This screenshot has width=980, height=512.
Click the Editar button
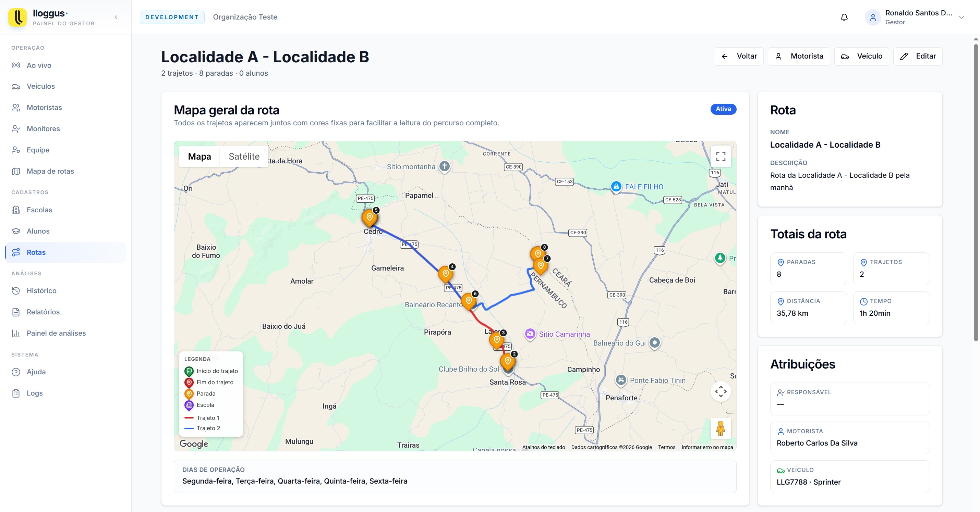point(918,56)
